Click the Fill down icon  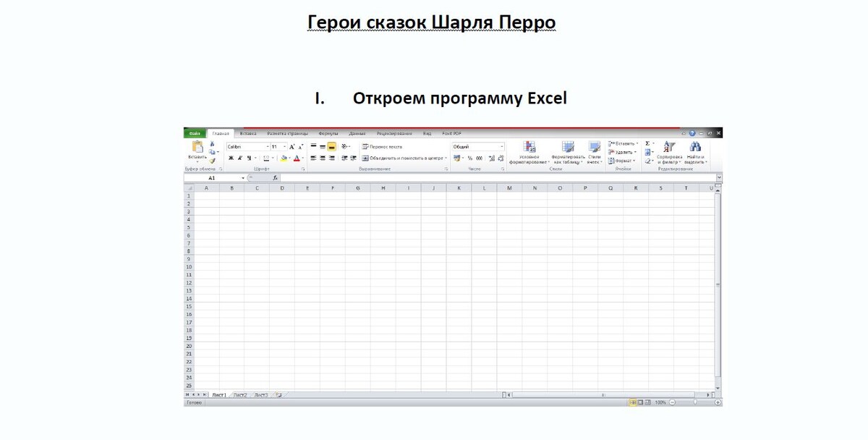[x=647, y=152]
